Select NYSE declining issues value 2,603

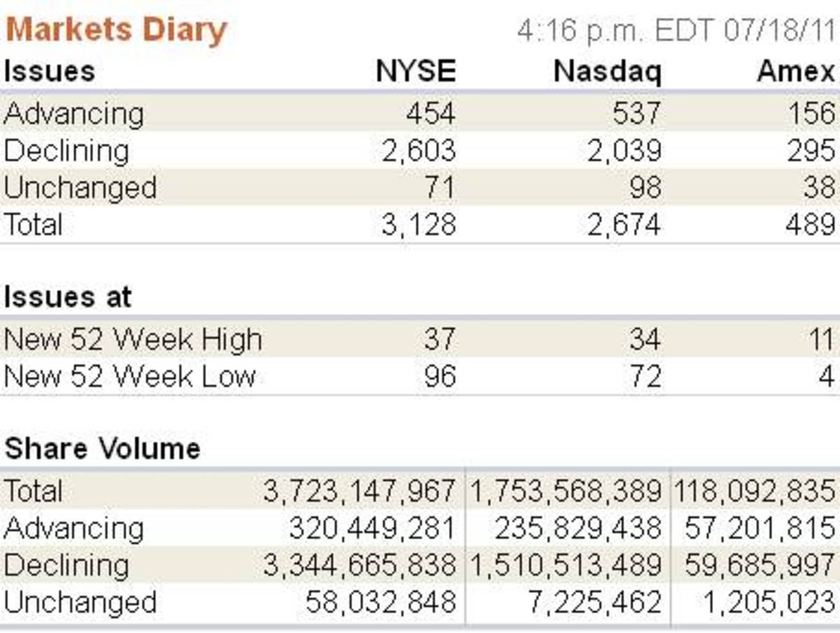(x=419, y=151)
